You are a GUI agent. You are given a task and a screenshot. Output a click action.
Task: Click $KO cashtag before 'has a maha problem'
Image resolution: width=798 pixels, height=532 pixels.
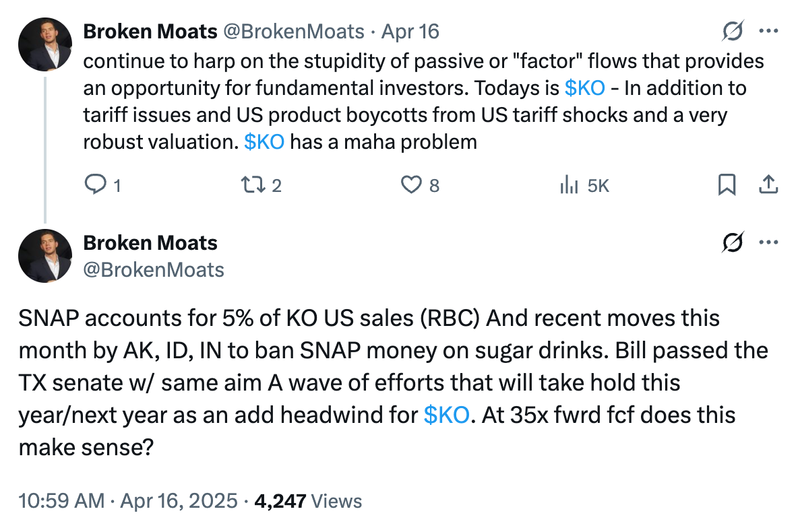pos(264,142)
